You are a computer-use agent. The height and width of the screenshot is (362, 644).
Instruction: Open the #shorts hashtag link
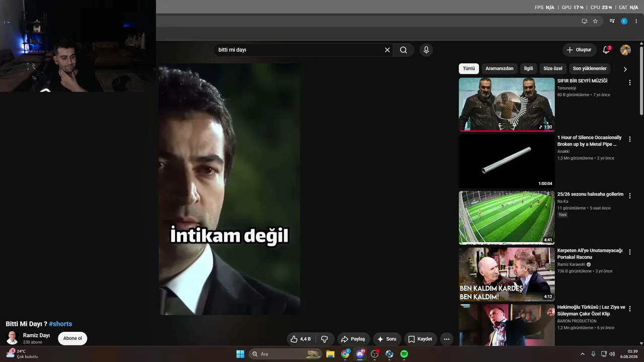coord(60,324)
